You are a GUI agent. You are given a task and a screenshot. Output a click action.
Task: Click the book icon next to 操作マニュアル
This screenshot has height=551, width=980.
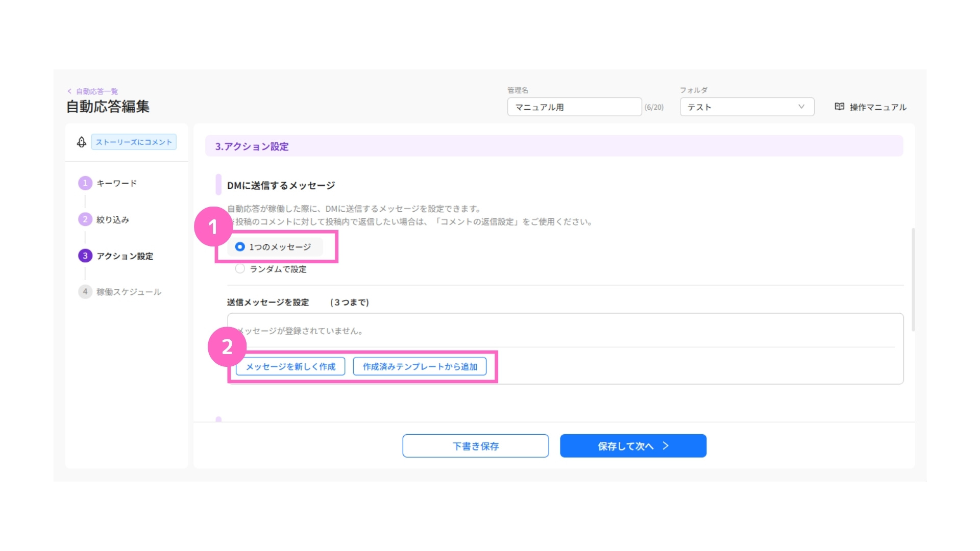tap(839, 107)
